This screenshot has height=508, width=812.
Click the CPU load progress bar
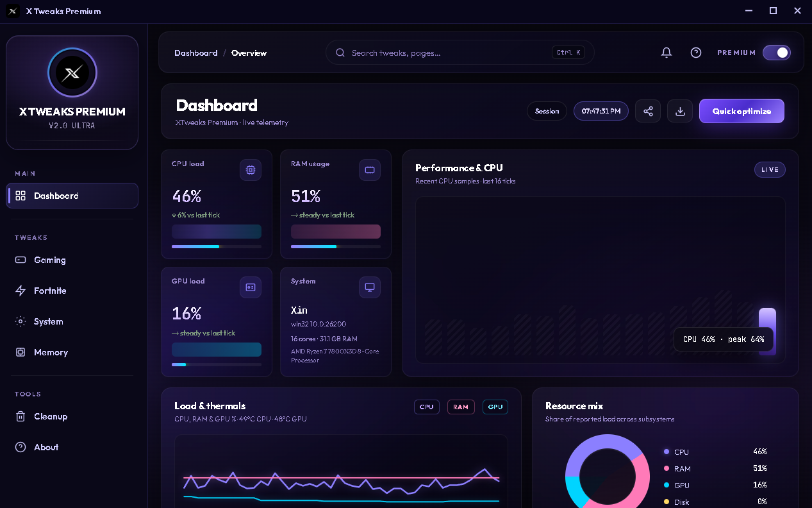tap(217, 246)
